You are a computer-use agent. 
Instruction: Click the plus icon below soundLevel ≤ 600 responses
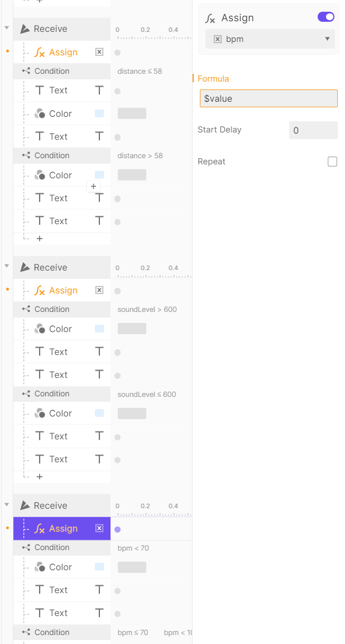point(40,477)
